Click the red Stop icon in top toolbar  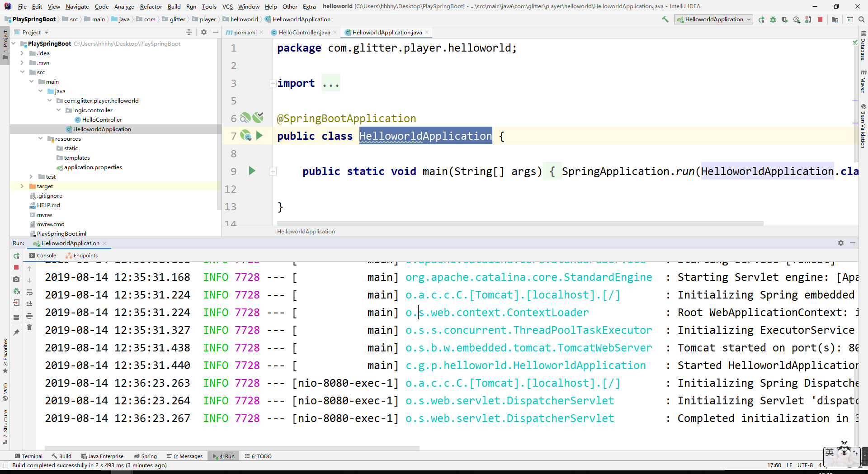820,19
